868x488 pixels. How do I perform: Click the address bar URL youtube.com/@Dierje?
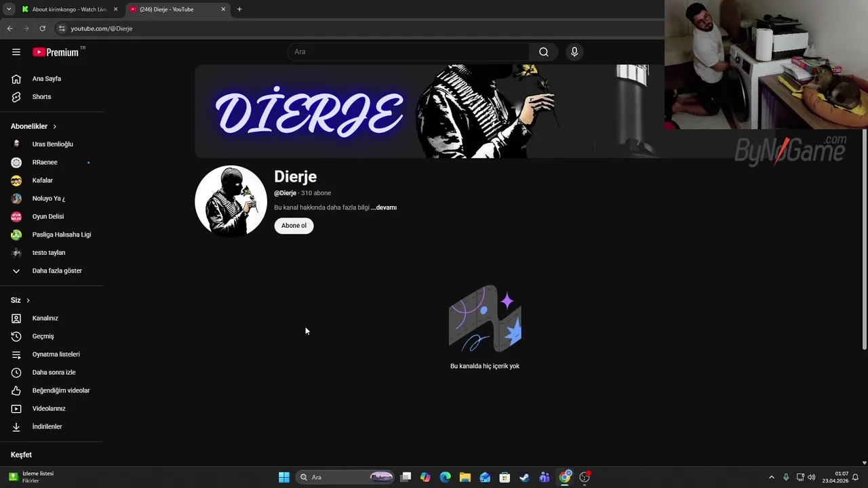tap(102, 28)
